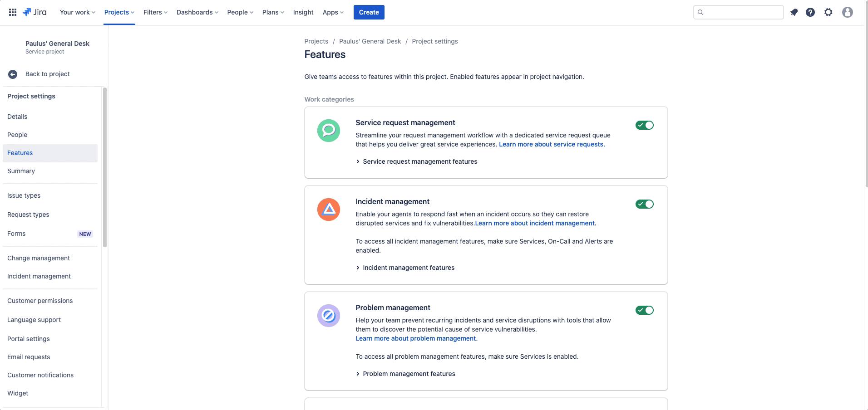Select Portal settings in sidebar
The width and height of the screenshot is (868, 410).
50,339
